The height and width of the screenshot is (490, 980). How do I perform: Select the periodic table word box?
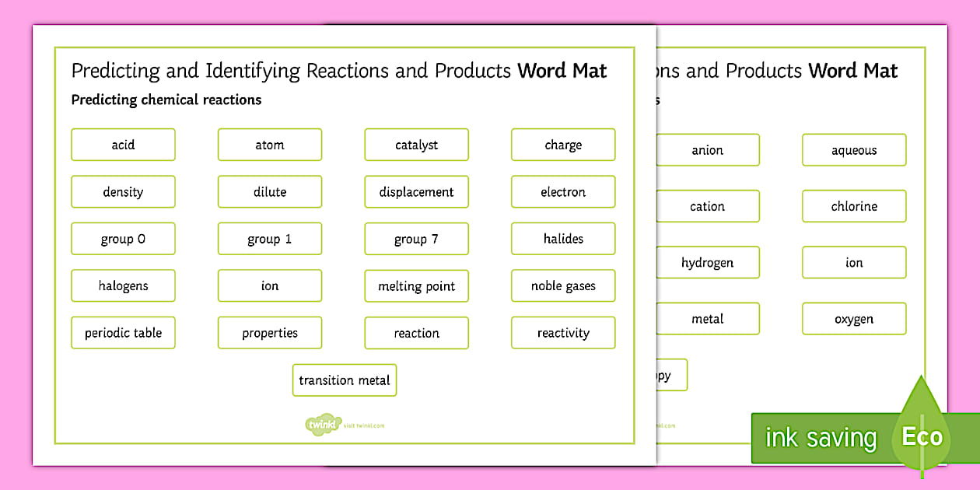(123, 332)
